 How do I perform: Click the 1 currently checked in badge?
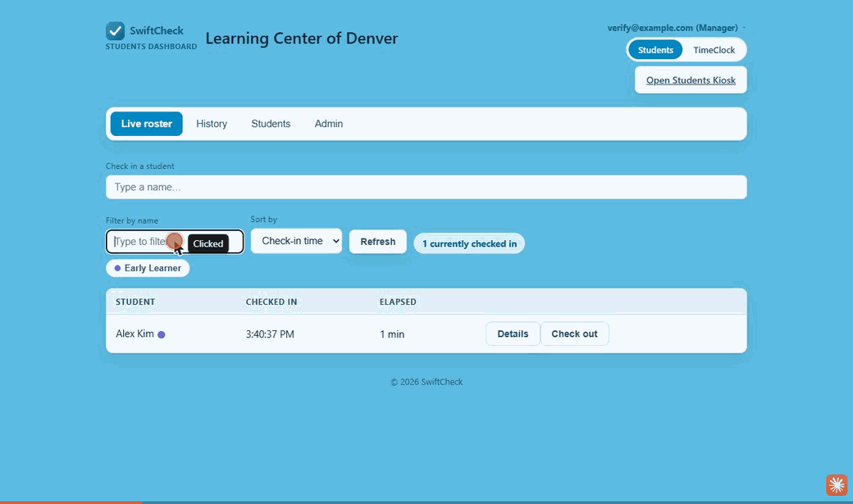tap(469, 243)
